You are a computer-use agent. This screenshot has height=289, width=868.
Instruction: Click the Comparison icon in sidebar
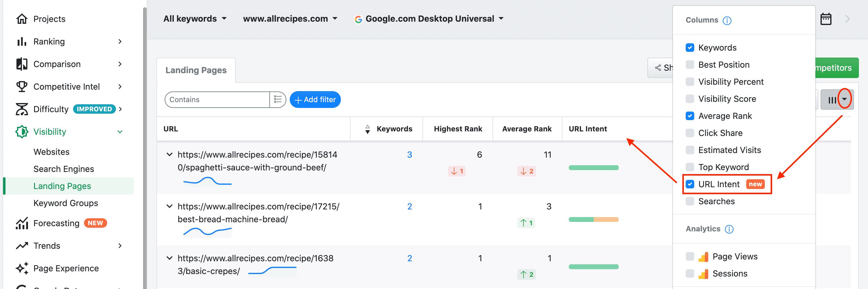point(22,64)
